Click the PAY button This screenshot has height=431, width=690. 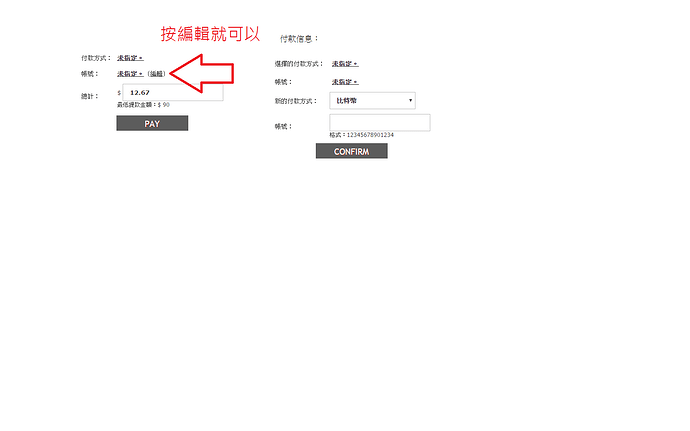tap(152, 123)
